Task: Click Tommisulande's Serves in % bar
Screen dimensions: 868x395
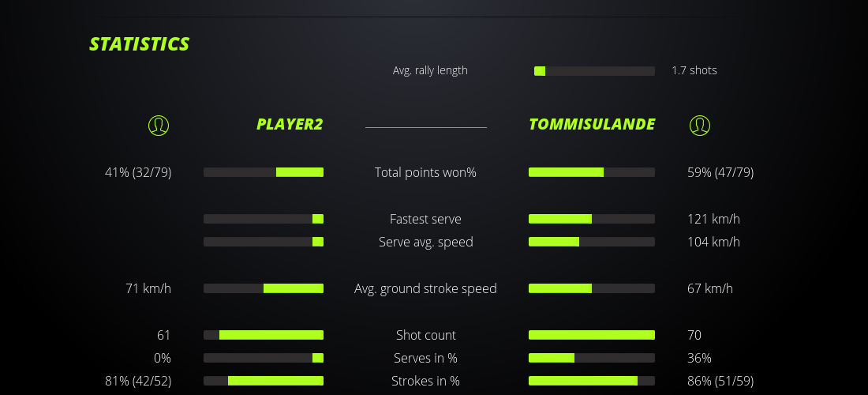Action: 591,358
